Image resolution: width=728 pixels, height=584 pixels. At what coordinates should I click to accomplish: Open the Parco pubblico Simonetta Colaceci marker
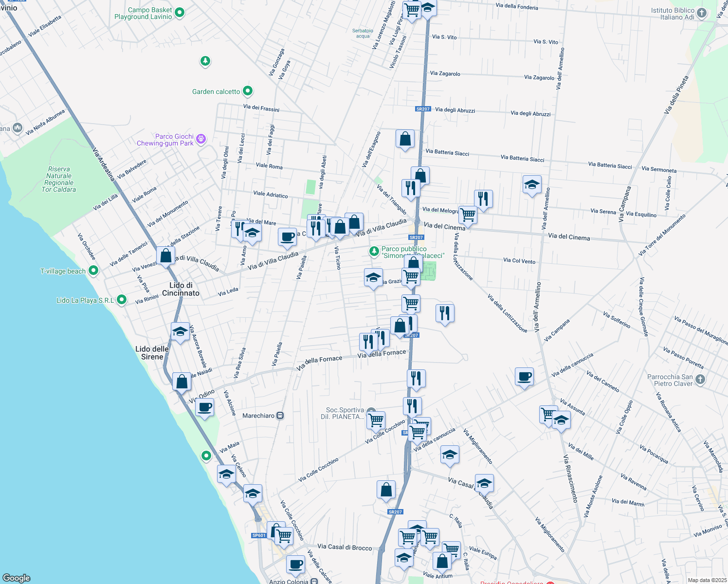(374, 251)
